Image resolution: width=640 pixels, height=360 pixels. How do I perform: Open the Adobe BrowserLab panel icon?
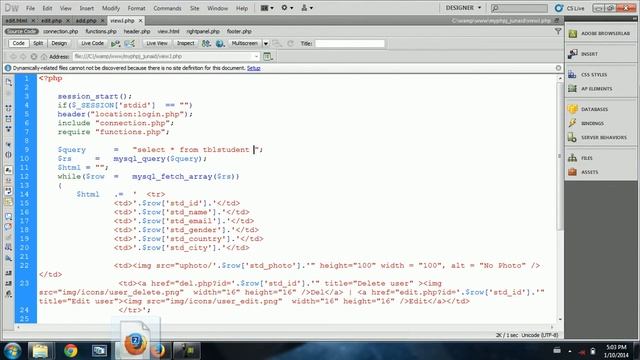573,33
